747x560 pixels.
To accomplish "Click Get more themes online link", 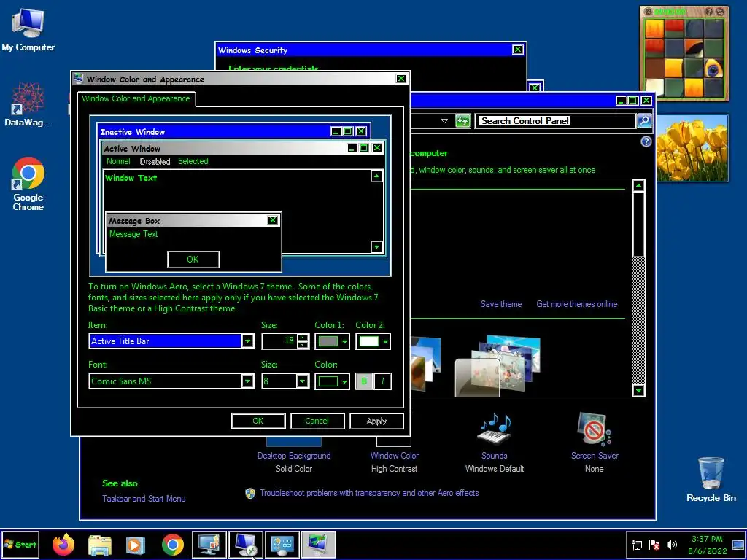I will [576, 304].
